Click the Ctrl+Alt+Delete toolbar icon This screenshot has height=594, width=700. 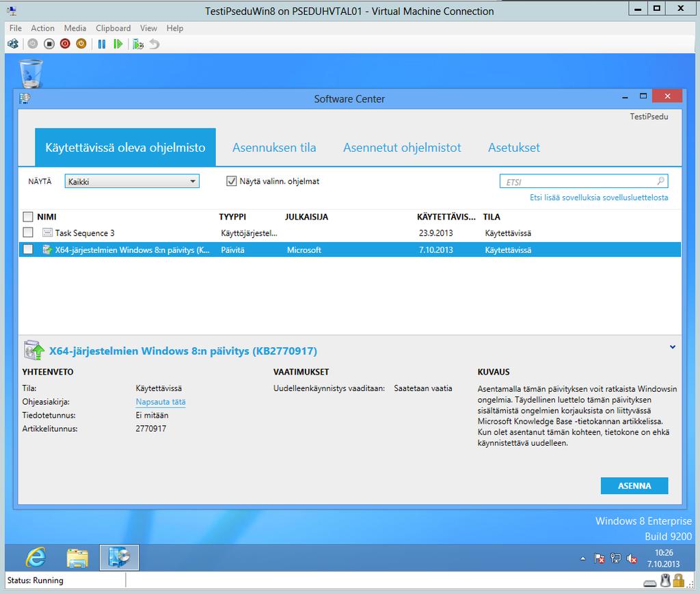coord(14,44)
